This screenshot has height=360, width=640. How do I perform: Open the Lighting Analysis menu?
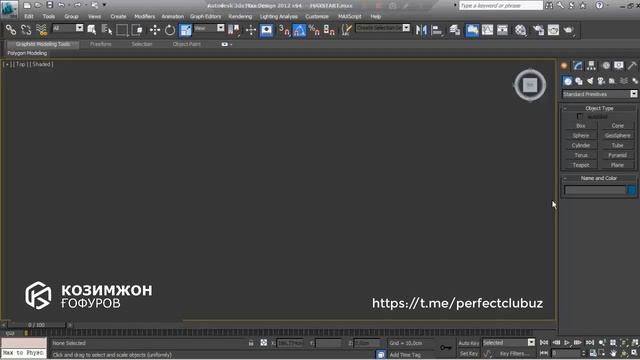[x=279, y=16]
